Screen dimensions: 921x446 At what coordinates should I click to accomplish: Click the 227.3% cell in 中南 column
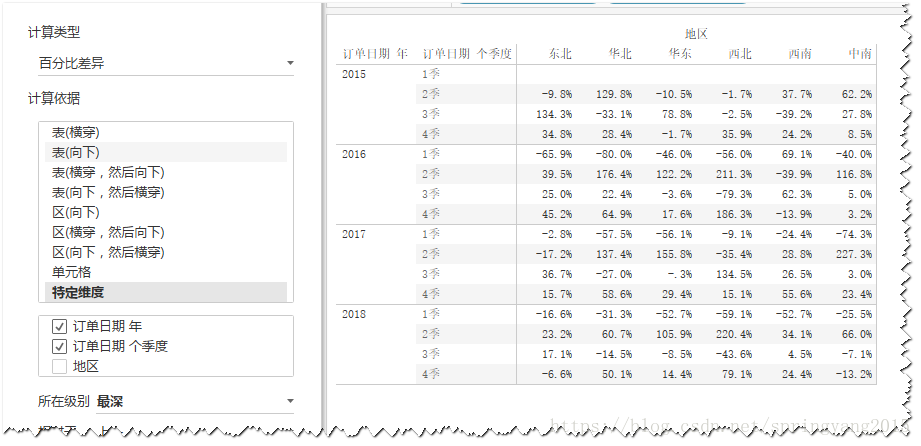853,254
